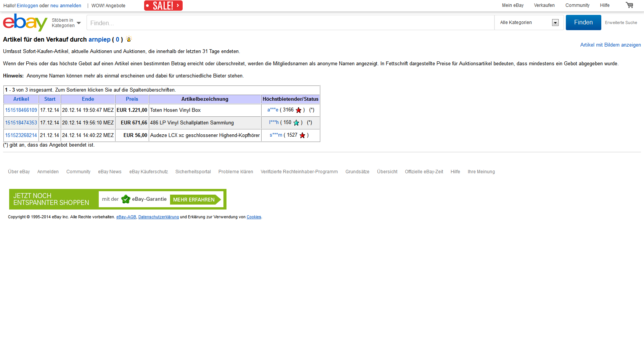Open eBay News footer link
The image size is (644, 345).
[x=110, y=172]
